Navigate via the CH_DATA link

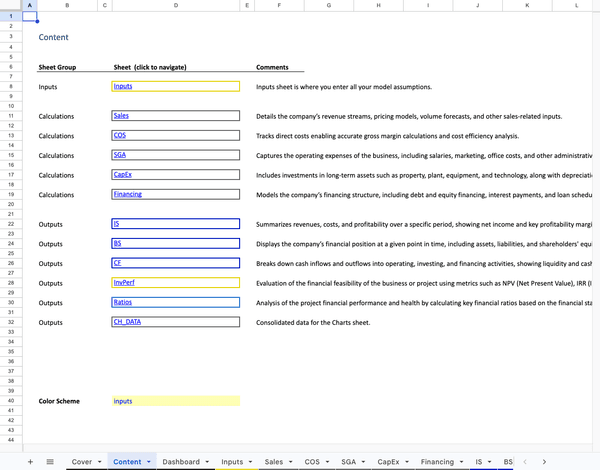point(127,322)
